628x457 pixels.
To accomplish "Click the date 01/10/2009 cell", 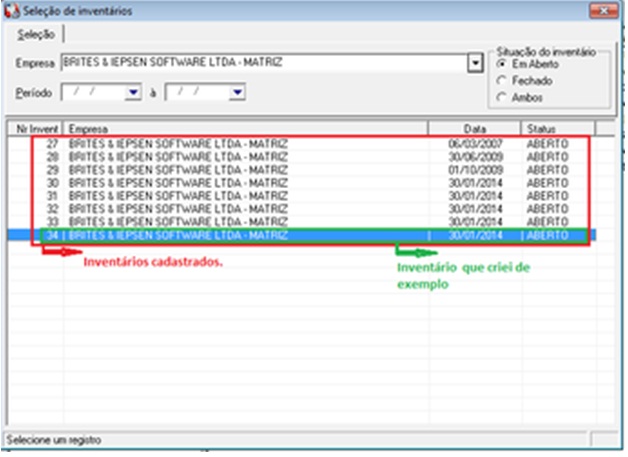I will pyautogui.click(x=475, y=170).
